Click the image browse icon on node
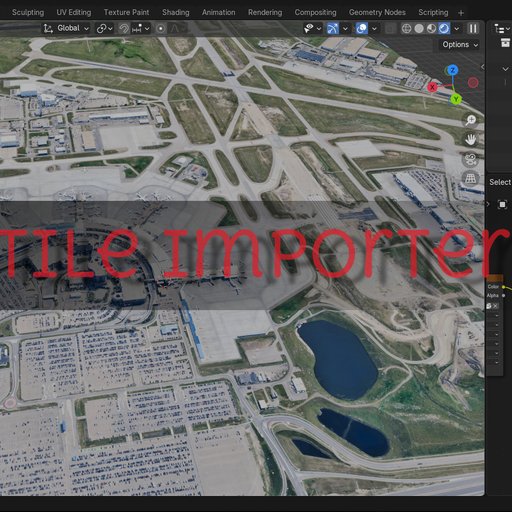 tap(489, 306)
